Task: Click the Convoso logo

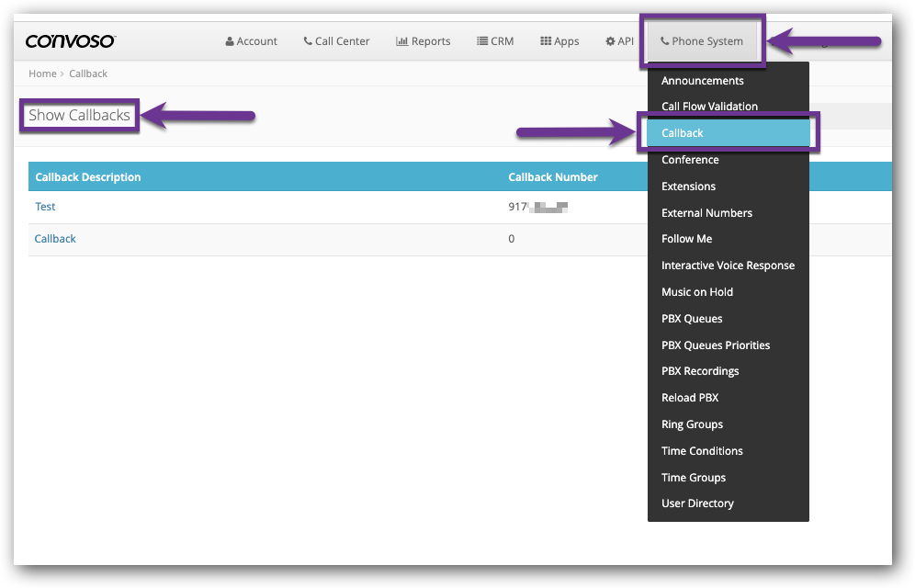Action: 70,41
